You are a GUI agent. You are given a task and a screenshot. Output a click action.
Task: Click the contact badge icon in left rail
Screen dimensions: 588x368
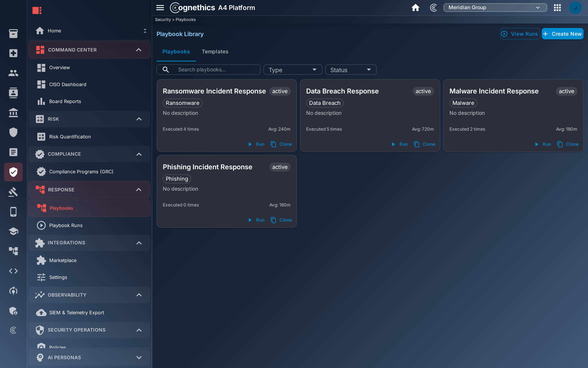13,93
